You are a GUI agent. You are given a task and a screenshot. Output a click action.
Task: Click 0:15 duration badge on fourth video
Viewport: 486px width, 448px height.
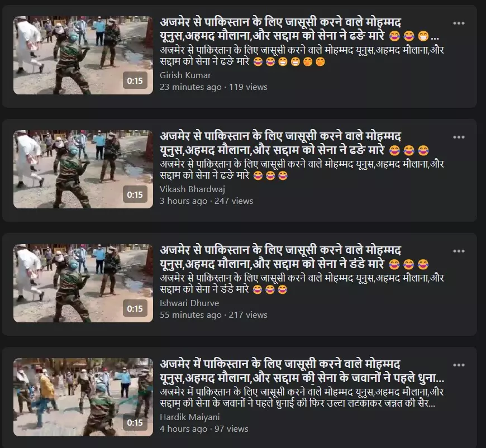tap(135, 422)
